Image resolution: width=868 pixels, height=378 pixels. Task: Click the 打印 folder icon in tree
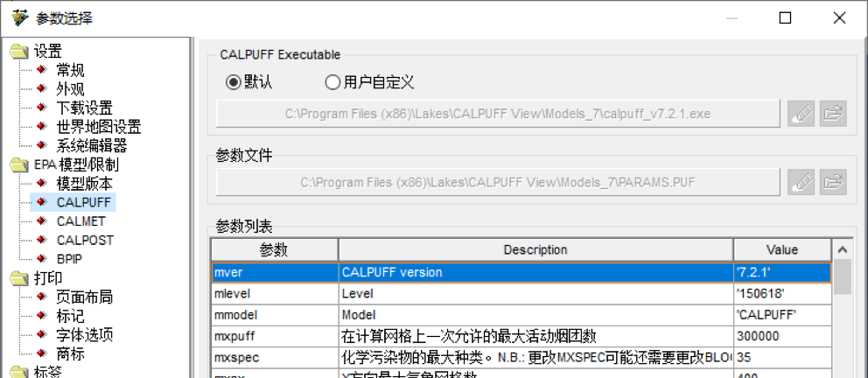point(18,279)
